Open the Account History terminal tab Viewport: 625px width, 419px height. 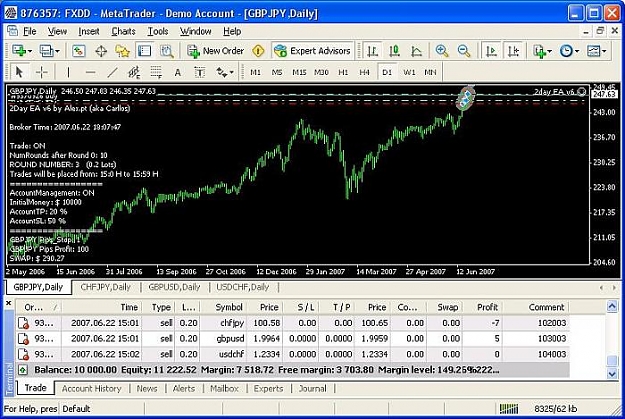91,389
